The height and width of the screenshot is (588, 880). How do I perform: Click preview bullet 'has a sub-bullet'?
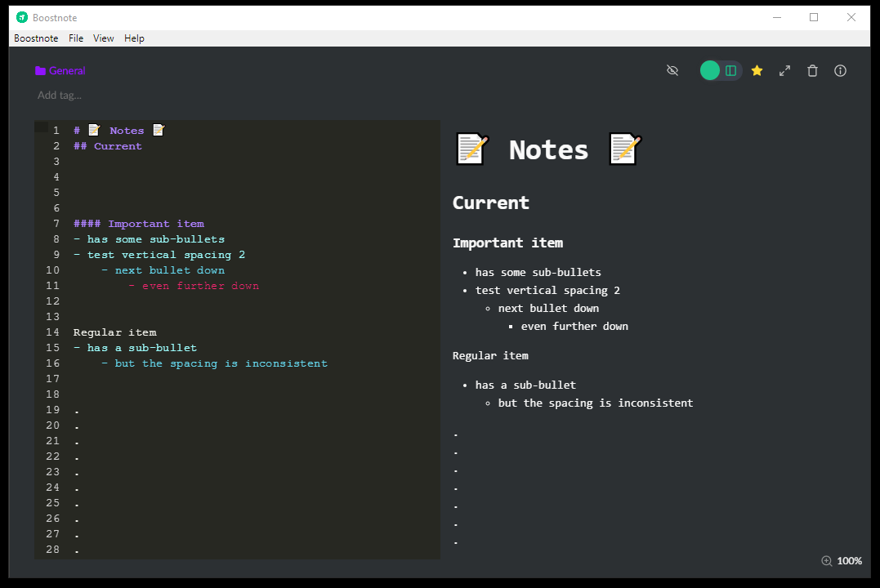(x=525, y=385)
